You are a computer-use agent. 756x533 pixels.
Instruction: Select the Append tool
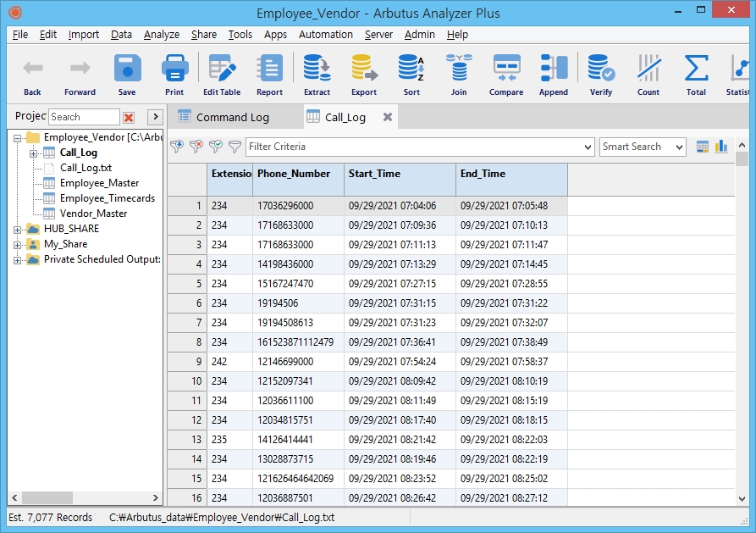pyautogui.click(x=554, y=75)
